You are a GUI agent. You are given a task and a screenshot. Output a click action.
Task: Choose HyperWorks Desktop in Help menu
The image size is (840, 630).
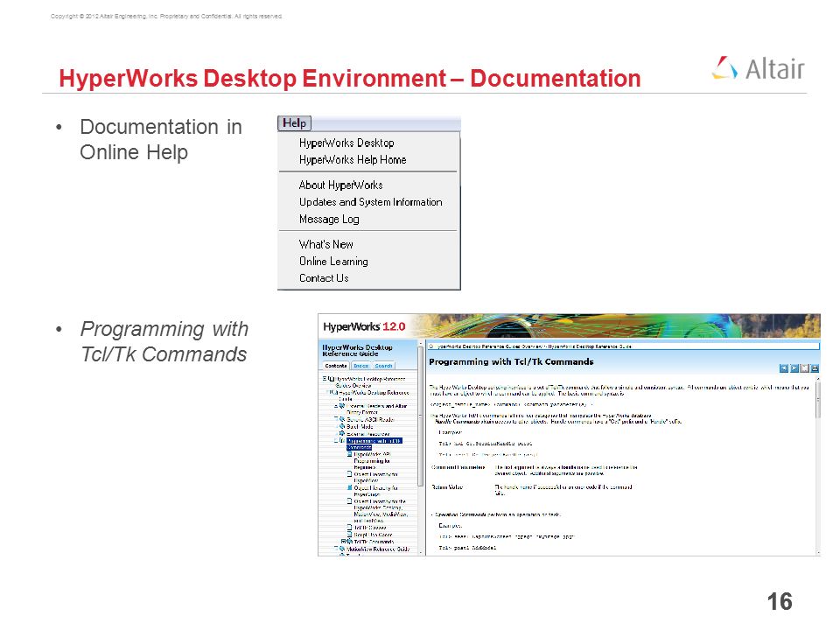point(346,143)
